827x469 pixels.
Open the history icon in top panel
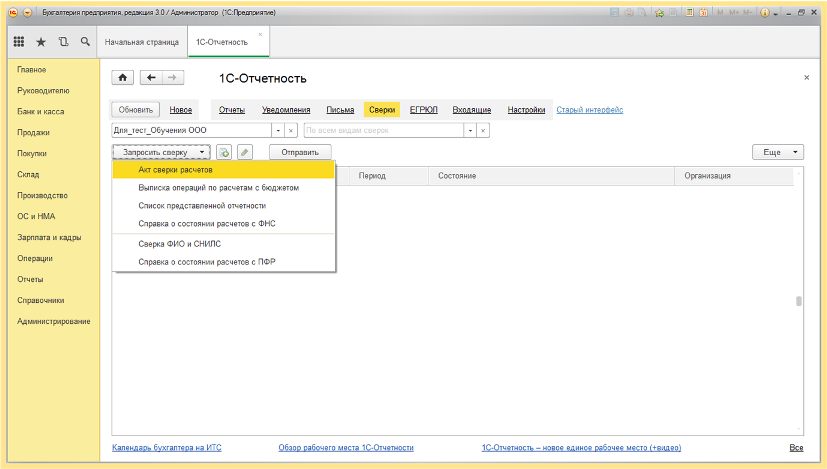63,42
